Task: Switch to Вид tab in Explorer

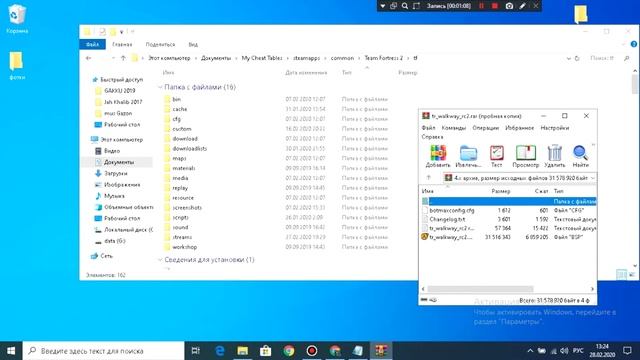Action: pyautogui.click(x=193, y=44)
